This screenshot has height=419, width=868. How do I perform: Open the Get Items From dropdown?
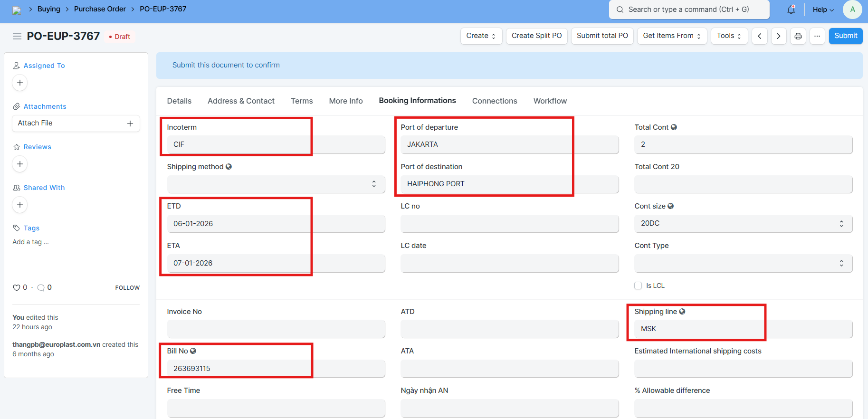pos(672,36)
